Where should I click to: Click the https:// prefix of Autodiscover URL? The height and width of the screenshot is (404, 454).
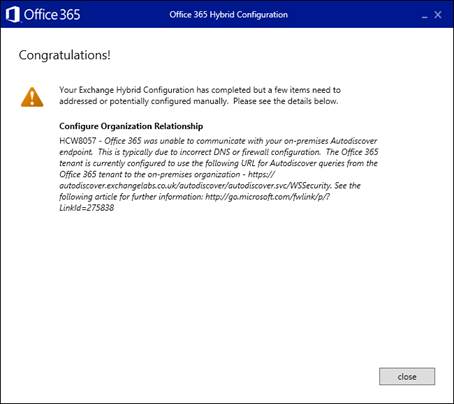261,174
